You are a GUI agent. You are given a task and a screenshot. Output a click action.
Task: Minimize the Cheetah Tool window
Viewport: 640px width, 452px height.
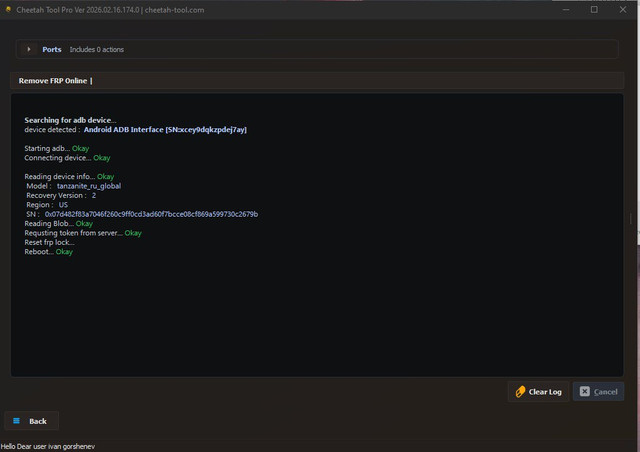pos(567,9)
